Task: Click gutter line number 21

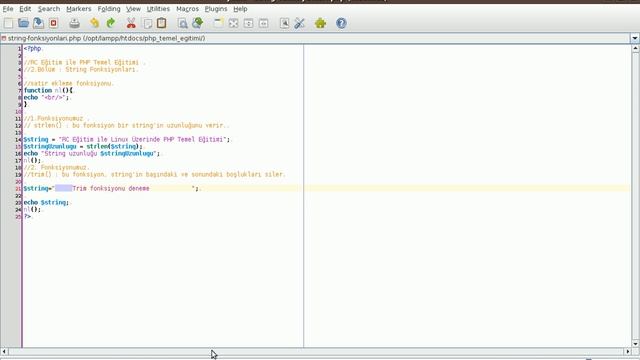Action: pos(18,189)
